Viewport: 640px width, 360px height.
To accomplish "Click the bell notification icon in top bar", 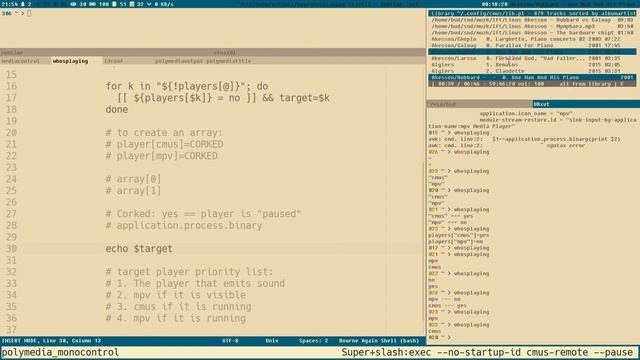I will (x=23, y=4).
